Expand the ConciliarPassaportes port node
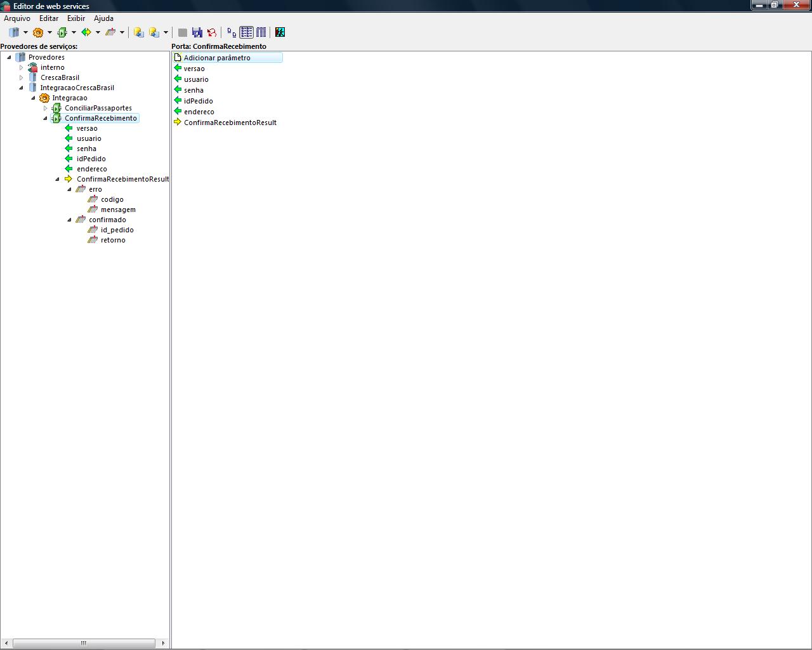Image resolution: width=812 pixels, height=650 pixels. [45, 108]
